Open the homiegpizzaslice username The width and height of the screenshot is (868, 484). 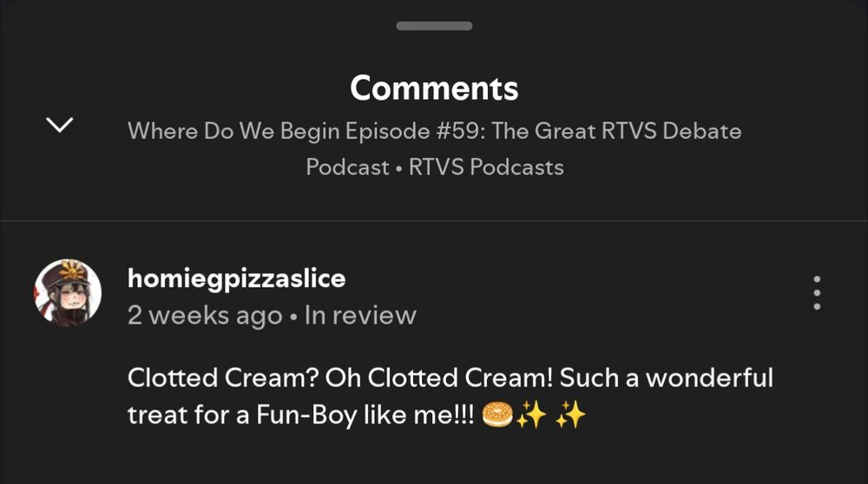(x=236, y=278)
